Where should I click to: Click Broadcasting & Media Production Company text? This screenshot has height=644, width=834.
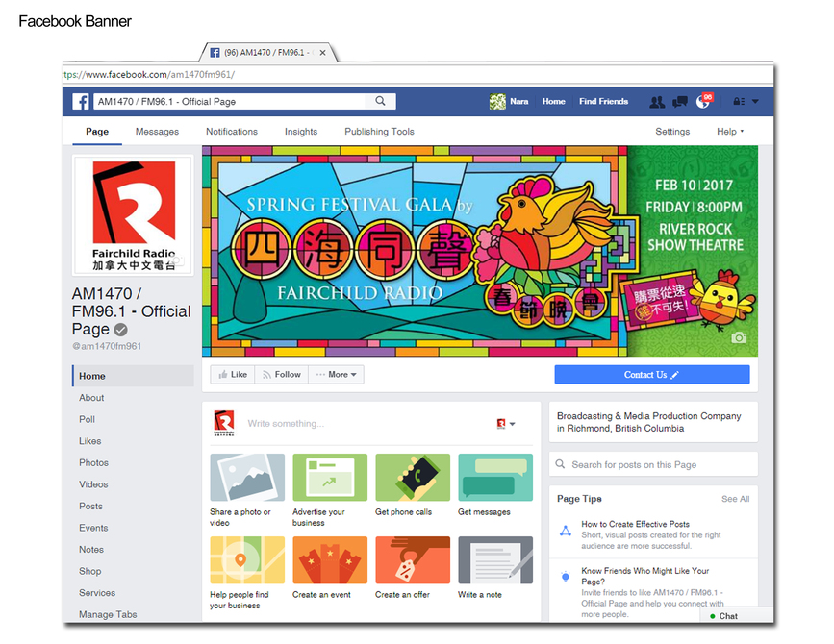(x=648, y=422)
